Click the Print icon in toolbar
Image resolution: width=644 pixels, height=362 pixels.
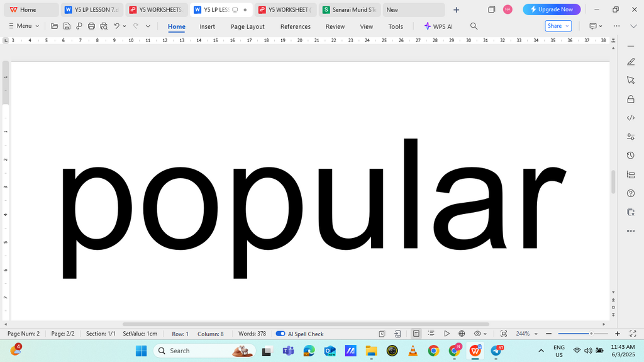[x=91, y=26]
